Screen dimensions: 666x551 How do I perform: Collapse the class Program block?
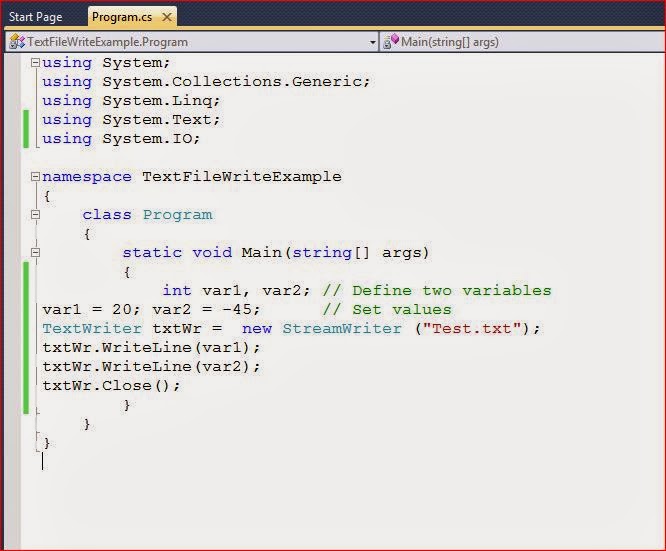[x=35, y=215]
